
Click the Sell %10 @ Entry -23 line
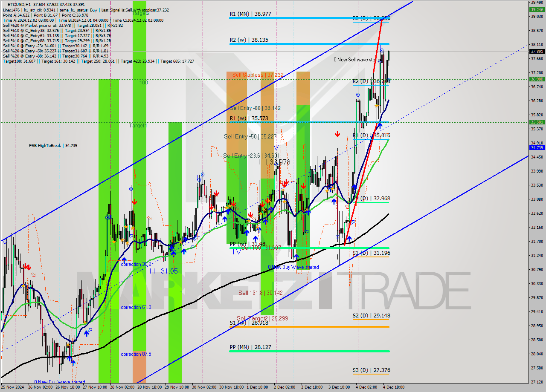pos(55,46)
